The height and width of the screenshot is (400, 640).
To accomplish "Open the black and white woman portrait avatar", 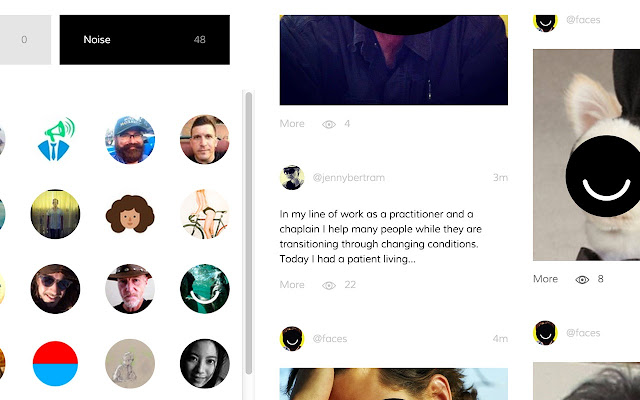I will point(204,363).
